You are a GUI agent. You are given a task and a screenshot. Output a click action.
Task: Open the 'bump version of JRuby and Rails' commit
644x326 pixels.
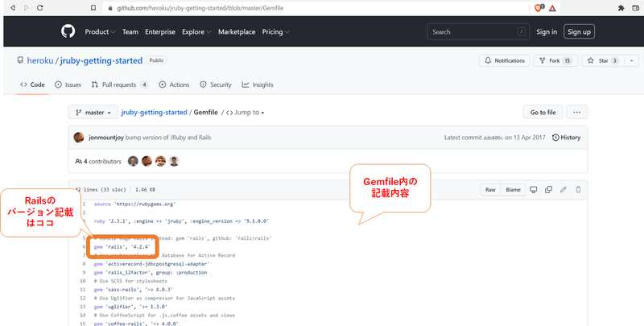pyautogui.click(x=168, y=138)
